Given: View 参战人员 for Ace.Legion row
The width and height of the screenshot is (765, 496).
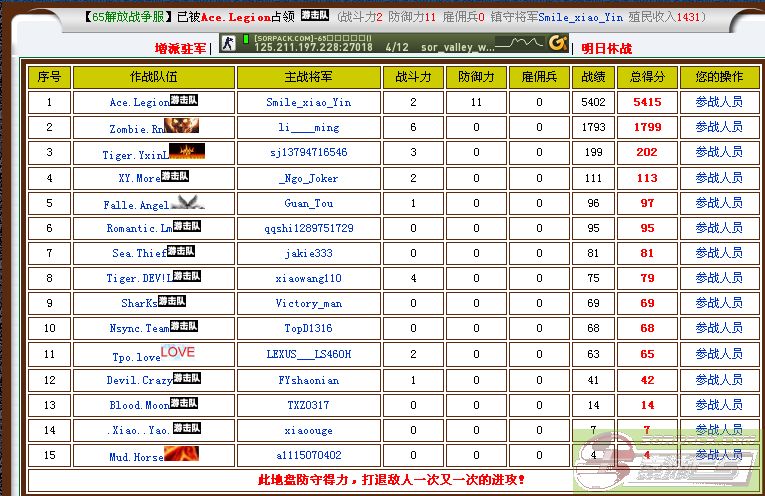Looking at the screenshot, I should (719, 102).
